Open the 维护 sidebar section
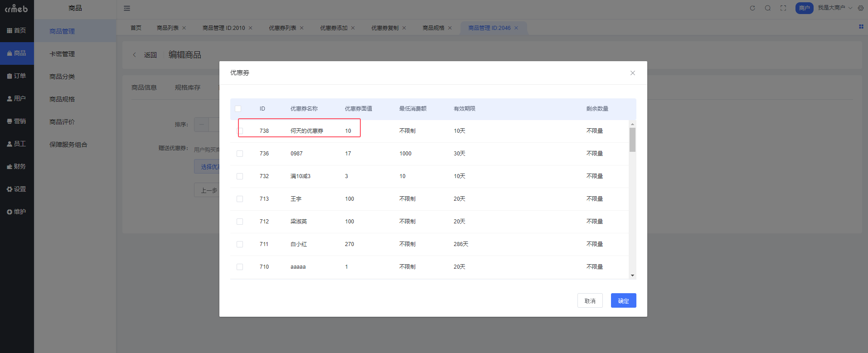This screenshot has height=353, width=868. (x=17, y=212)
